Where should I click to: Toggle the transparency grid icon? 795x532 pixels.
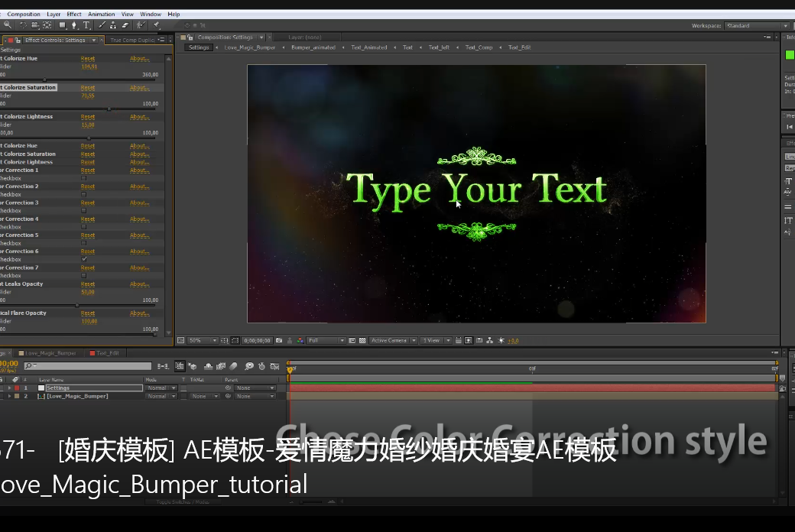(x=362, y=341)
